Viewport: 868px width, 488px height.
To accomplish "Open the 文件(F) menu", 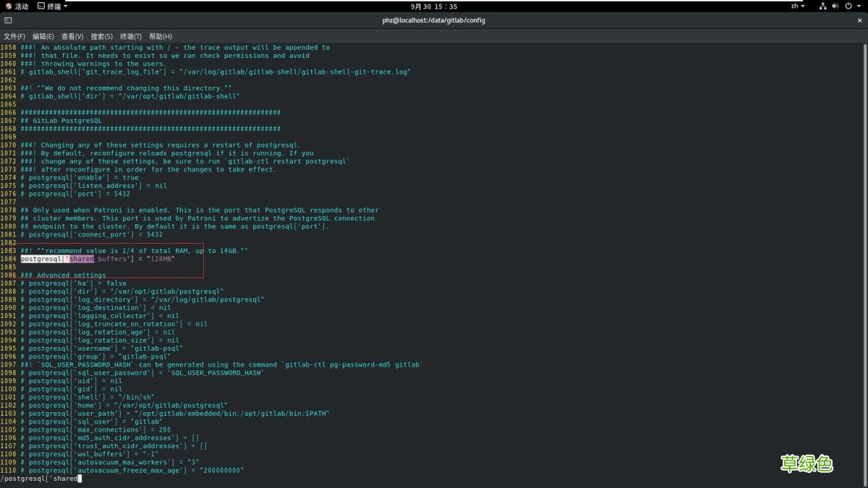I will 14,36.
